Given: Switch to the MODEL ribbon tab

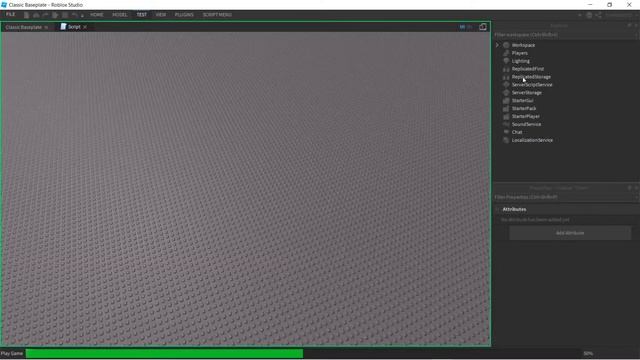Looking at the screenshot, I should pyautogui.click(x=120, y=15).
